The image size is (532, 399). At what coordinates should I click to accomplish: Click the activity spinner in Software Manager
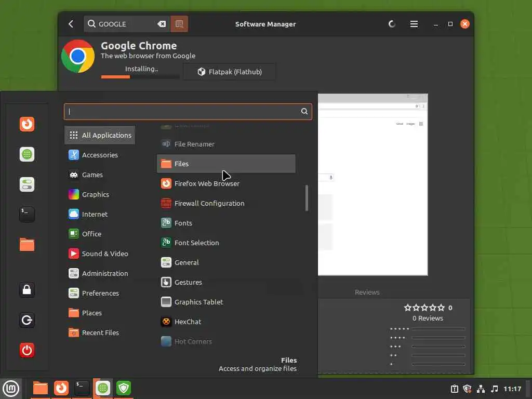click(x=392, y=24)
